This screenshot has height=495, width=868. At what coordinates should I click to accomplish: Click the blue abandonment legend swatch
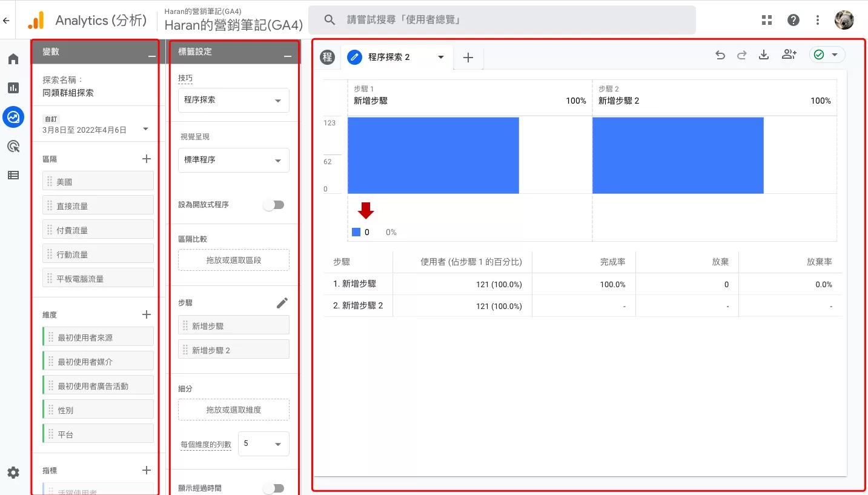pos(356,232)
